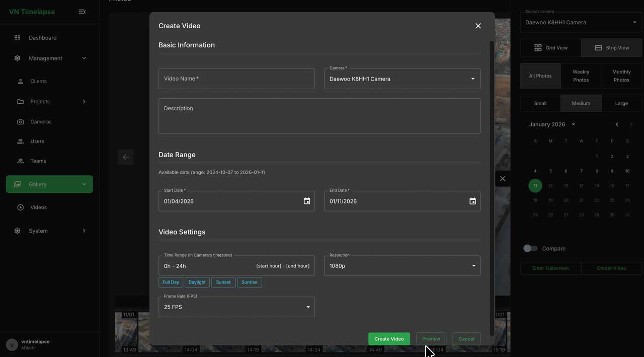Click the End Date calendar icon
The height and width of the screenshot is (357, 644).
[472, 201]
